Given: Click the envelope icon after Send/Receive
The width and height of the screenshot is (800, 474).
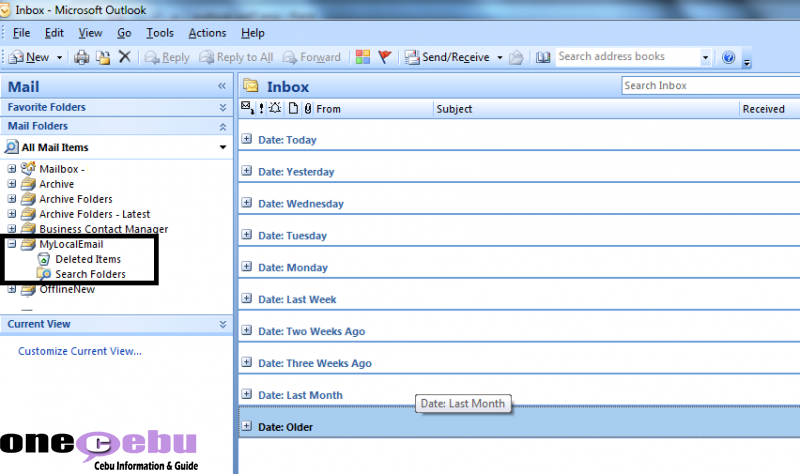Looking at the screenshot, I should point(516,57).
